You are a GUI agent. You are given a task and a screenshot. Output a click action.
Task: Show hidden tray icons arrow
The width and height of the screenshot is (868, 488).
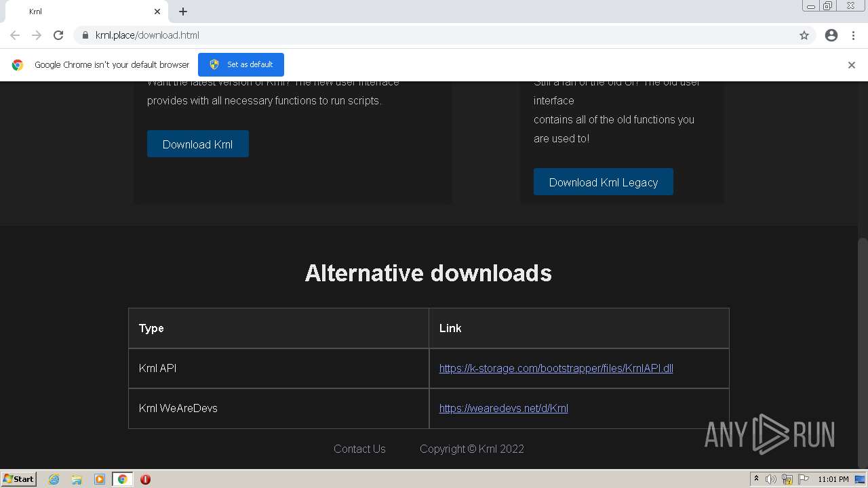pyautogui.click(x=756, y=479)
